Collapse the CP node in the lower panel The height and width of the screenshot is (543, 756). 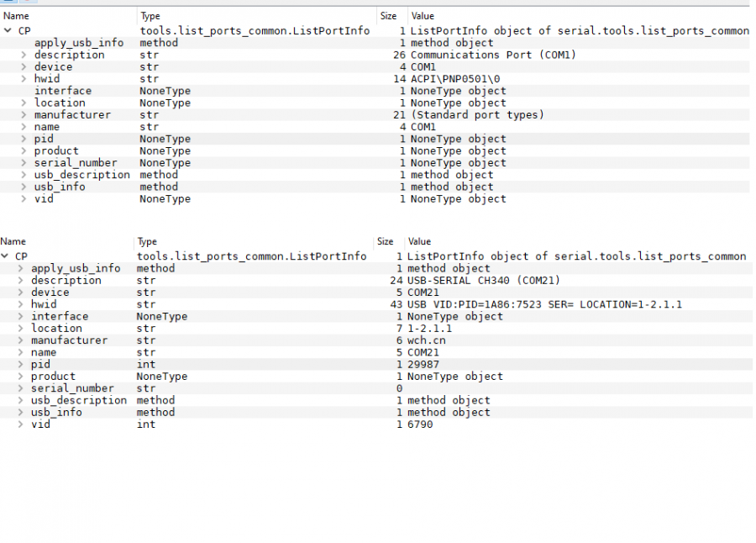point(5,256)
